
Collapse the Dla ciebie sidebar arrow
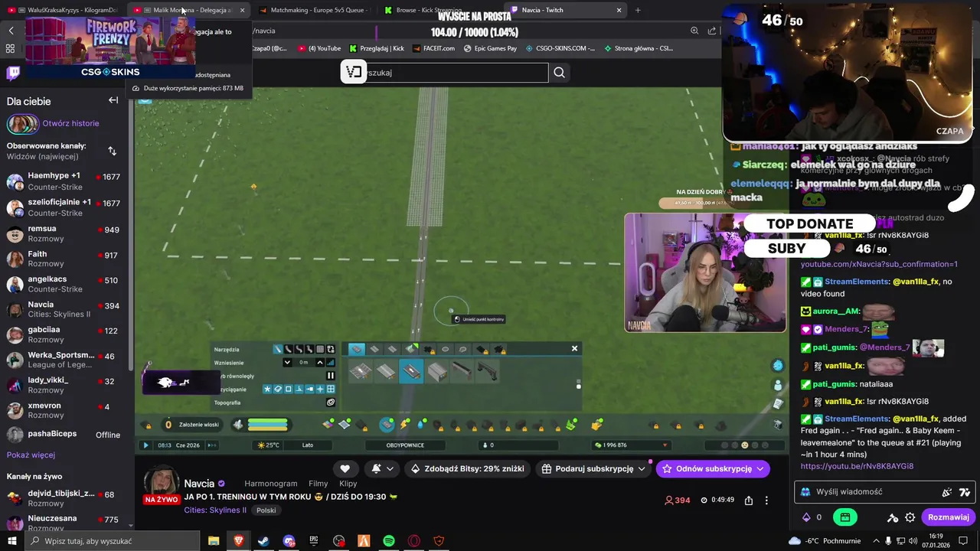[x=113, y=100]
